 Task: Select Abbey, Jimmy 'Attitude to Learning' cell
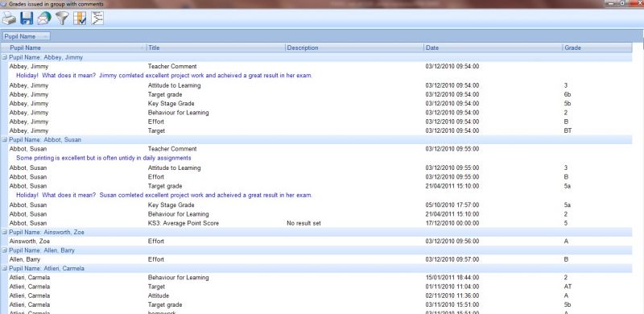coord(174,85)
